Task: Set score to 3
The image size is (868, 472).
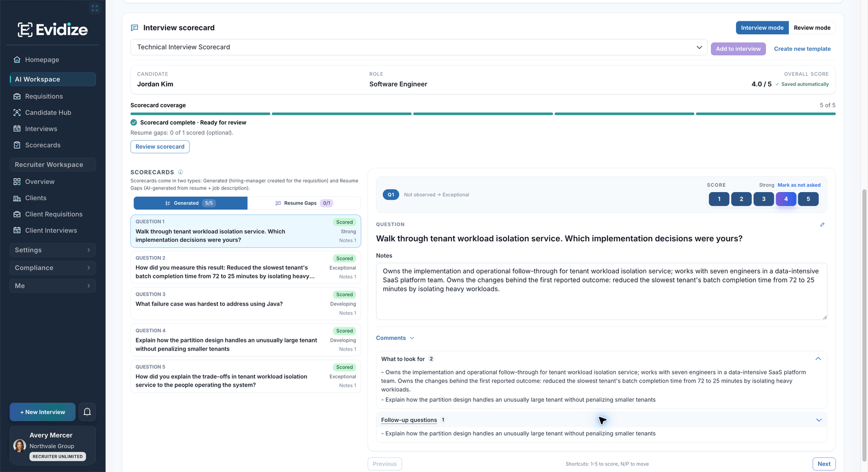Action: point(763,199)
